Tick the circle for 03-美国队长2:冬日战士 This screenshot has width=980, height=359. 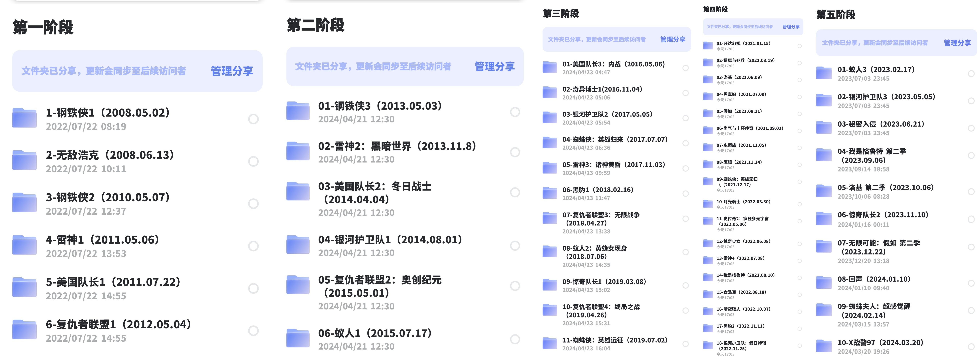coord(515,192)
